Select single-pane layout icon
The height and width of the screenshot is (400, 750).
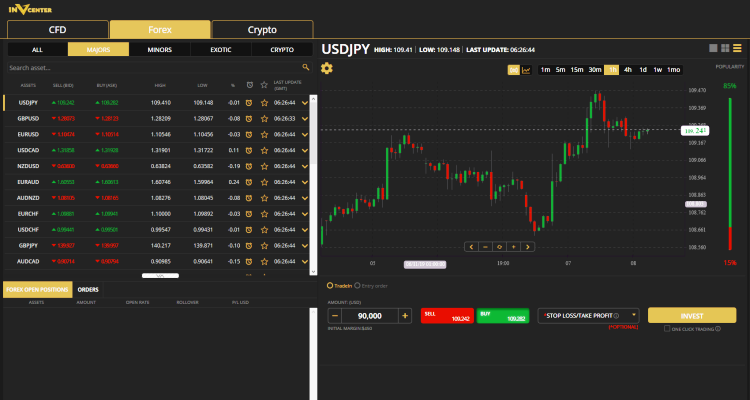coord(713,48)
